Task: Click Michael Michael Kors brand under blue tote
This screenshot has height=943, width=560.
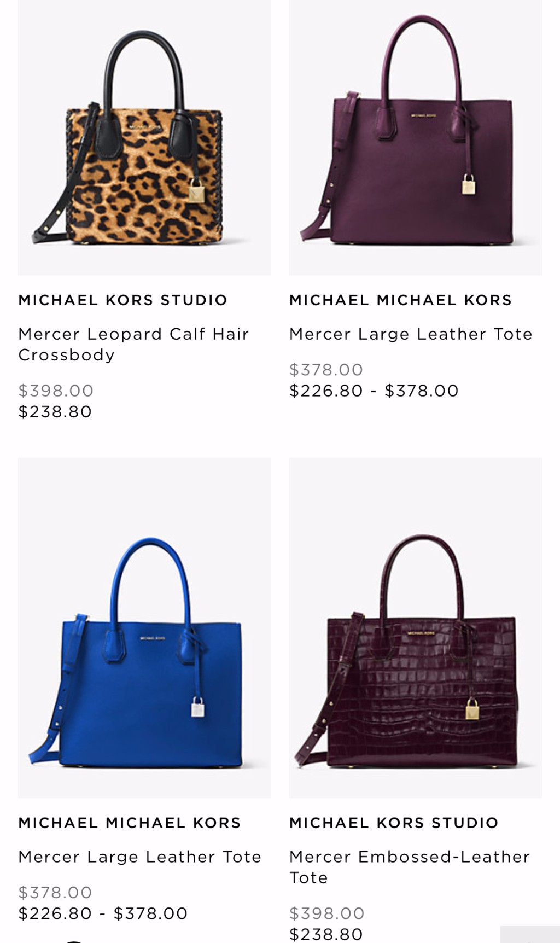Action: point(130,823)
